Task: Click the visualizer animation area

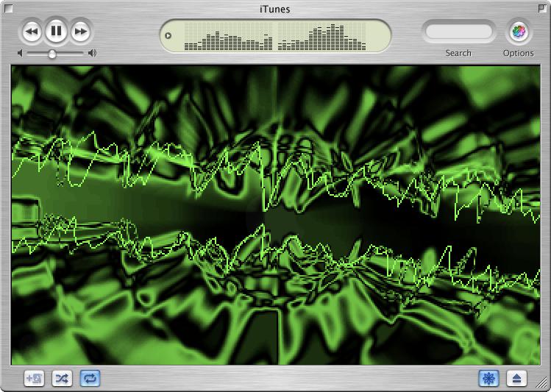Action: [x=275, y=215]
